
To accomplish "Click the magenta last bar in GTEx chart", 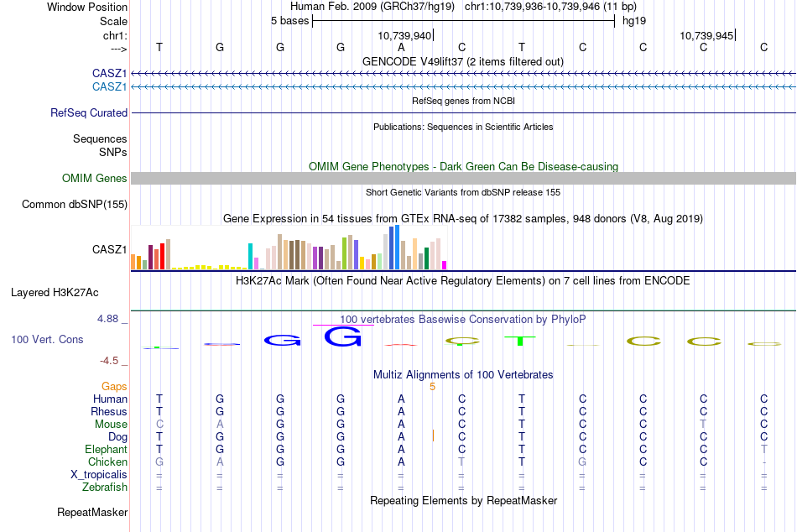I will tap(445, 265).
